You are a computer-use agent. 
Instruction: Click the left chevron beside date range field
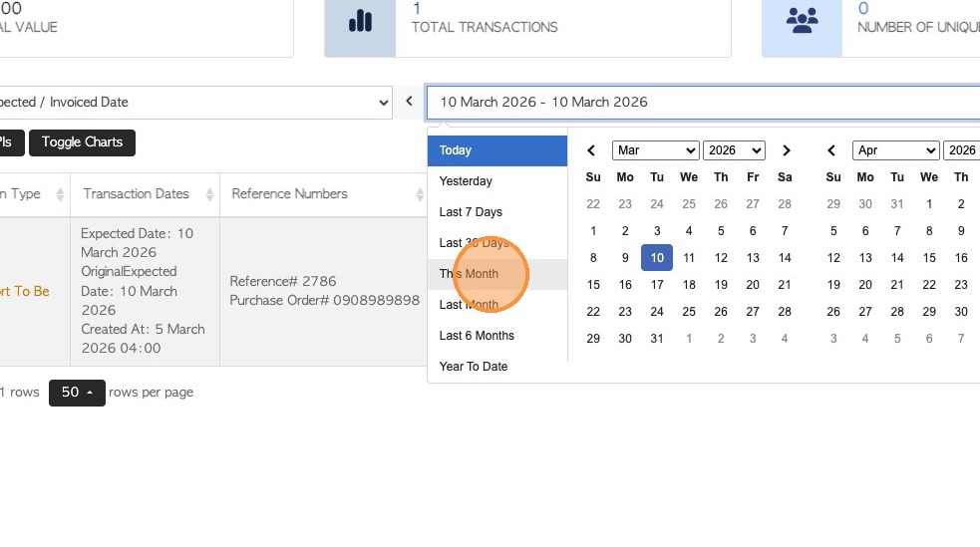pos(409,102)
